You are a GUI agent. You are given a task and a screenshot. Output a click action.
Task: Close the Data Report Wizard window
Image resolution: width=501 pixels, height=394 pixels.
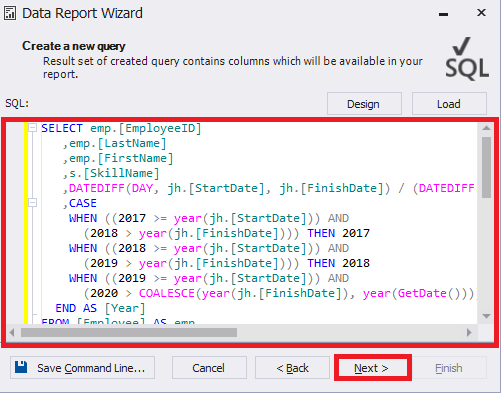pos(481,13)
